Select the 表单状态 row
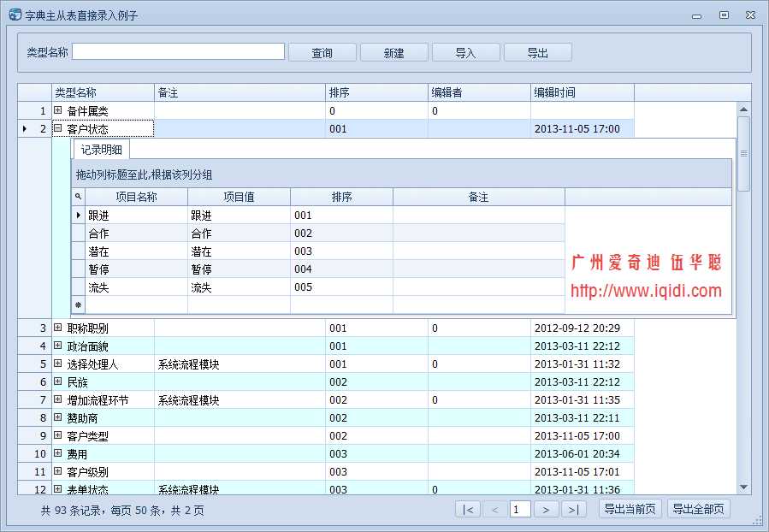Image resolution: width=769 pixels, height=532 pixels. 326,489
